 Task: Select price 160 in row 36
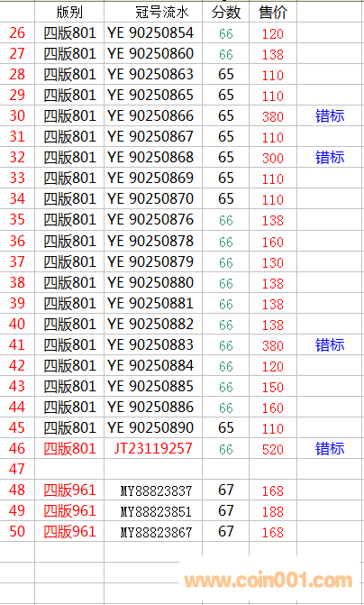pos(273,242)
